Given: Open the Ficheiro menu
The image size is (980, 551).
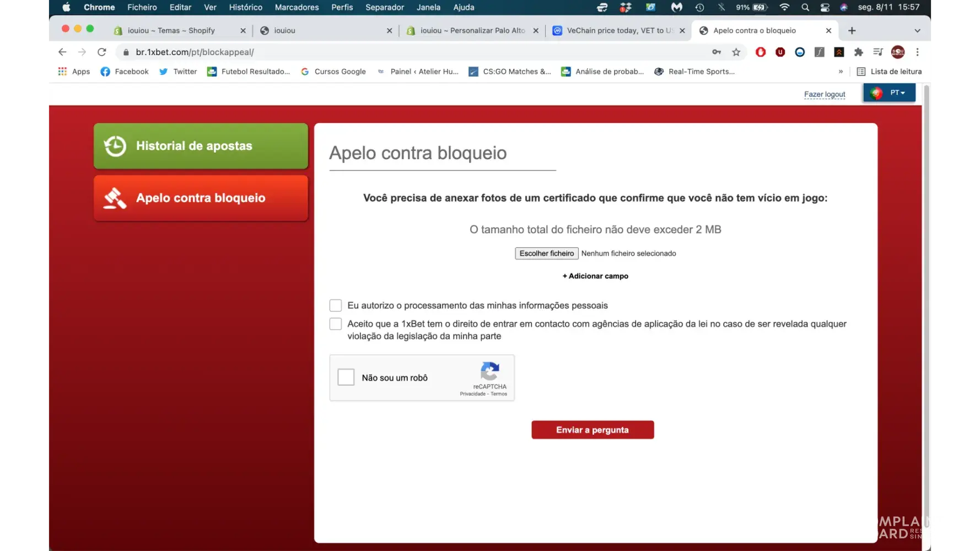Looking at the screenshot, I should 142,7.
